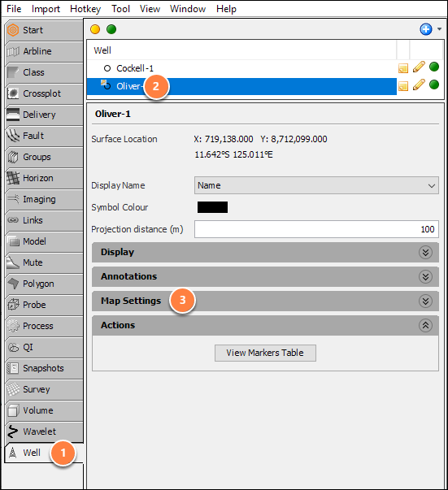Viewport: 448px width, 490px height.
Task: Open the Horizon tab in sidebar
Action: (44, 178)
